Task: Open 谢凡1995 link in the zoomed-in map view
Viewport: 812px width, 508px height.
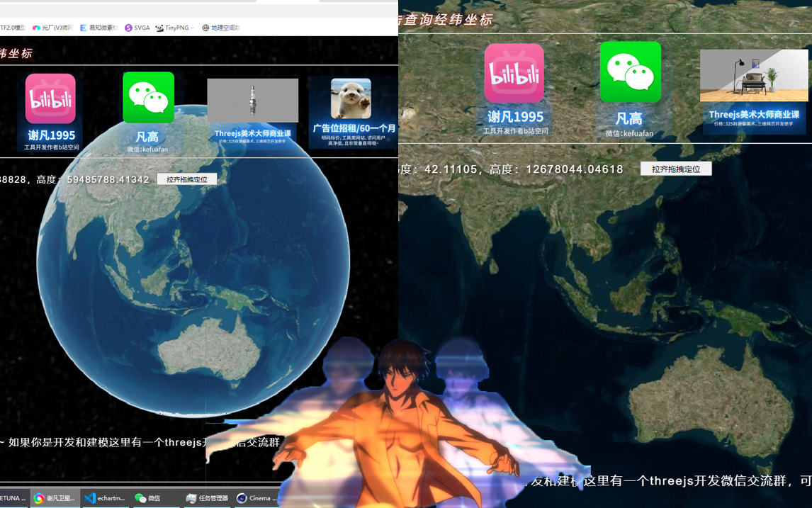Action: click(x=515, y=117)
